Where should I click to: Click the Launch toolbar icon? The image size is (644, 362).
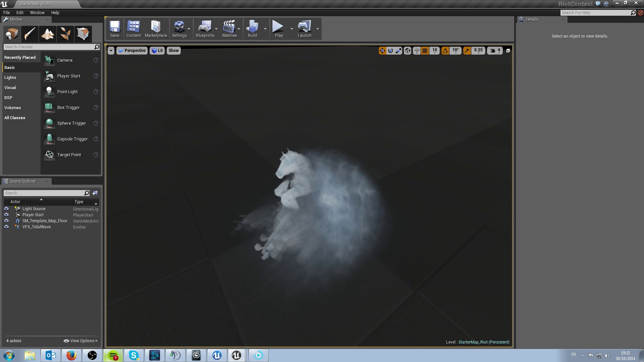(304, 29)
